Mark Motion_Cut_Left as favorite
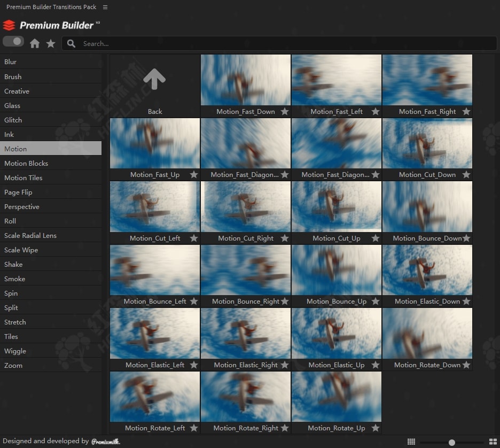 (194, 238)
